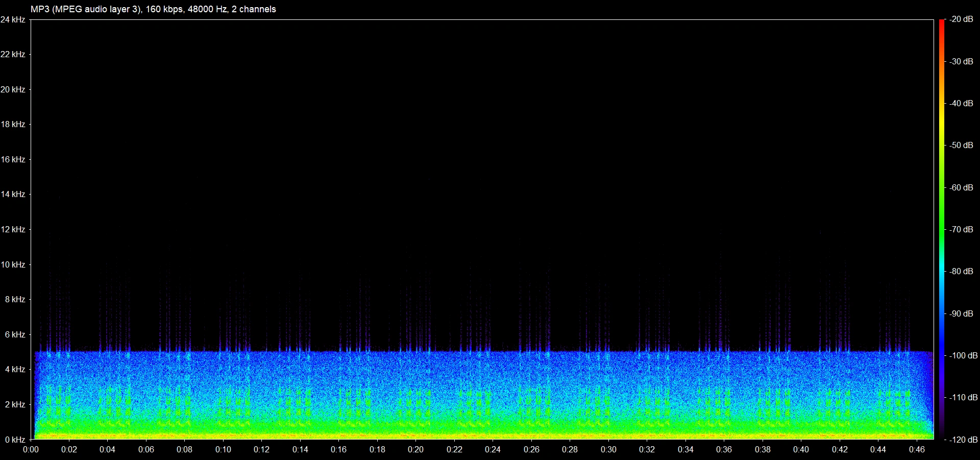Screen dimensions: 980x460
Task: Click the 0 kHz frequency label
Action: (x=15, y=440)
